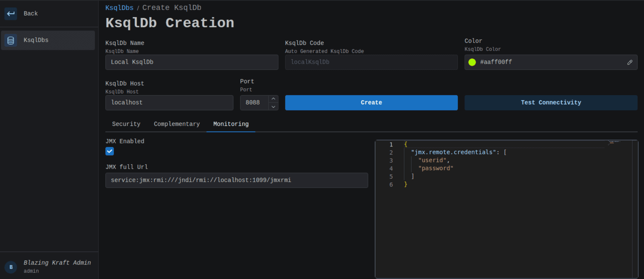644x279 pixels.
Task: Uncheck the JMX Enabled checkbox
Action: point(109,151)
